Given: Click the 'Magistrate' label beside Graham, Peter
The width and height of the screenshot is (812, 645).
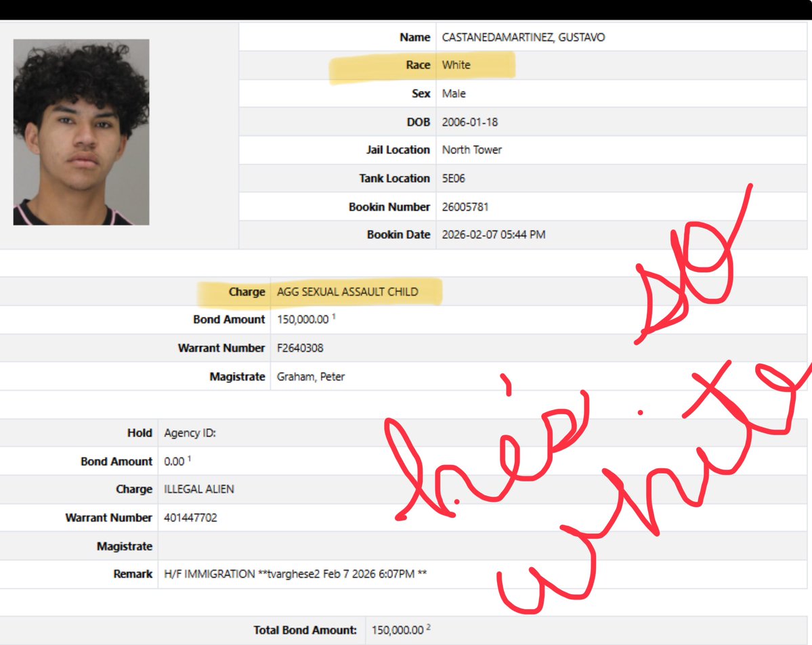Looking at the screenshot, I should click(x=237, y=377).
